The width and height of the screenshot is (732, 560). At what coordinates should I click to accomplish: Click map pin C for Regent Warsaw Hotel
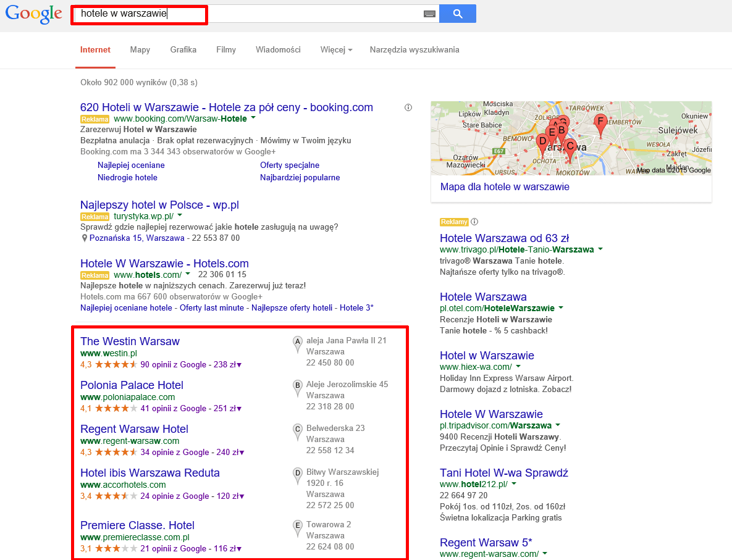click(297, 432)
